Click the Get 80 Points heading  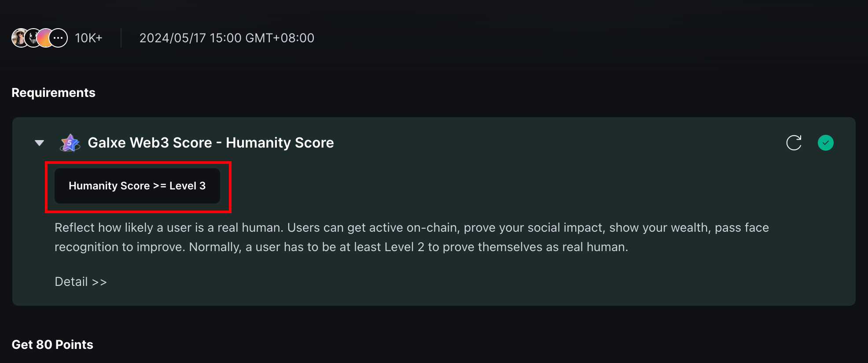[x=52, y=344]
